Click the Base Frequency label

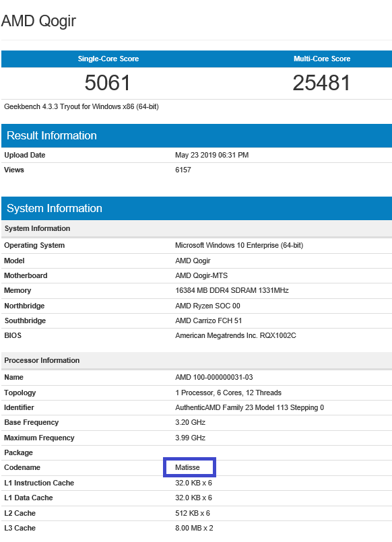pos(31,423)
